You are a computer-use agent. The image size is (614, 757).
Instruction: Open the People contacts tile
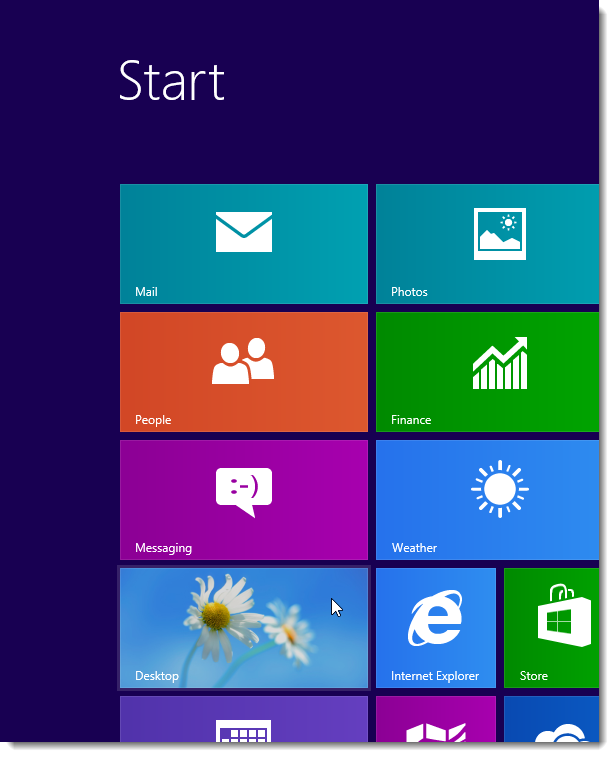(243, 371)
